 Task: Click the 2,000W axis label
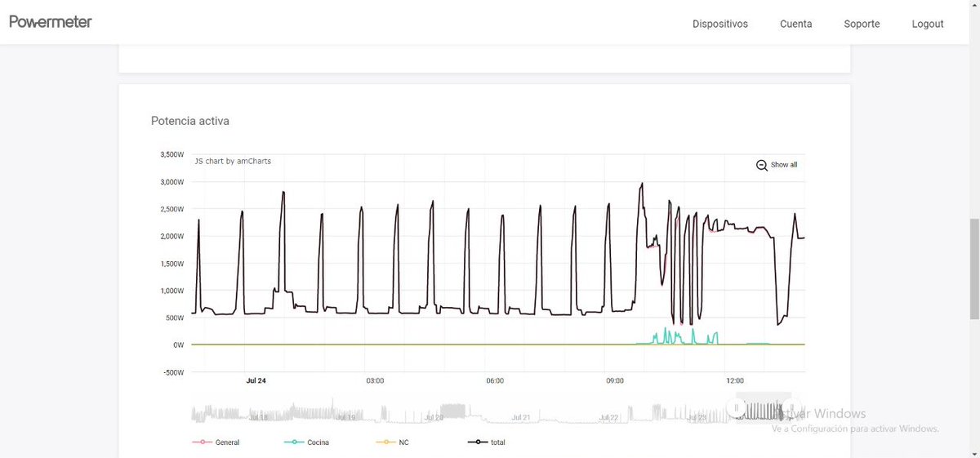pos(171,236)
